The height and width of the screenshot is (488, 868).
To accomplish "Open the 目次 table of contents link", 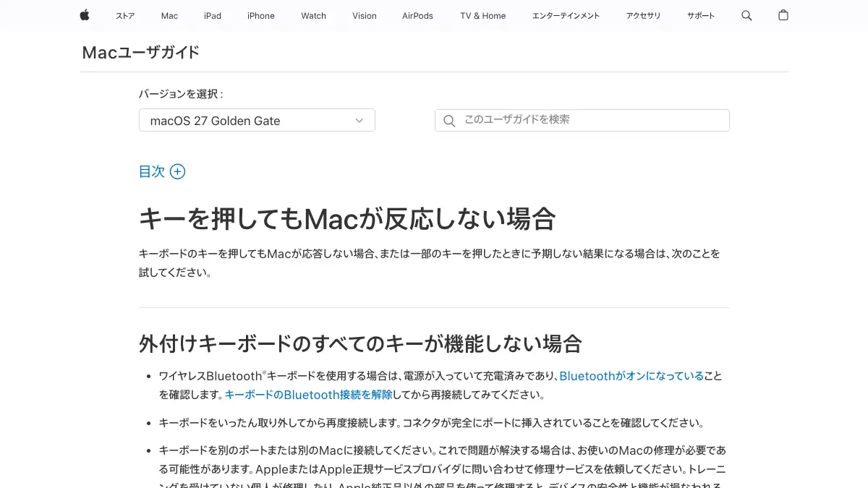I will pyautogui.click(x=152, y=171).
